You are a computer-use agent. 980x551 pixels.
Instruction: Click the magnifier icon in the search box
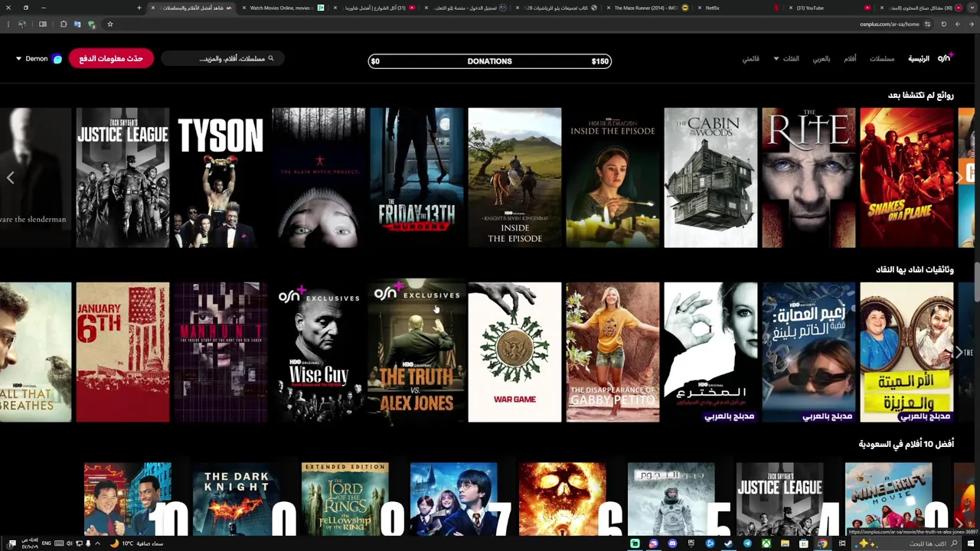coord(270,58)
